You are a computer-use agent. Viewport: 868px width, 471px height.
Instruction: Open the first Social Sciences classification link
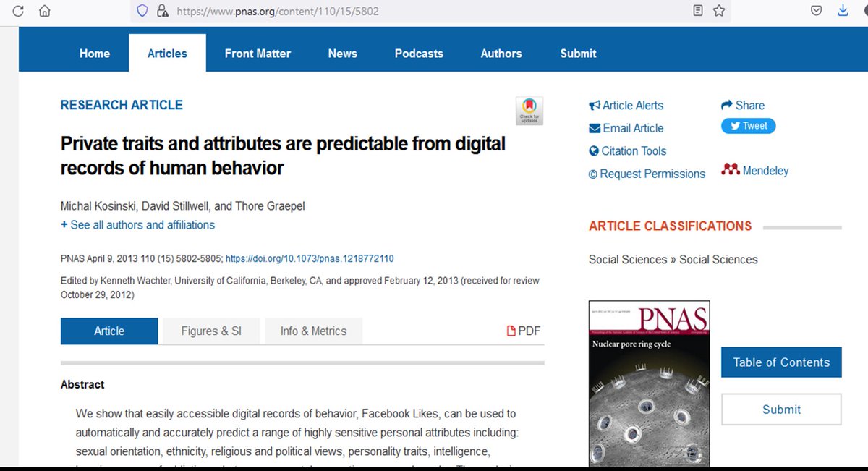tap(628, 259)
